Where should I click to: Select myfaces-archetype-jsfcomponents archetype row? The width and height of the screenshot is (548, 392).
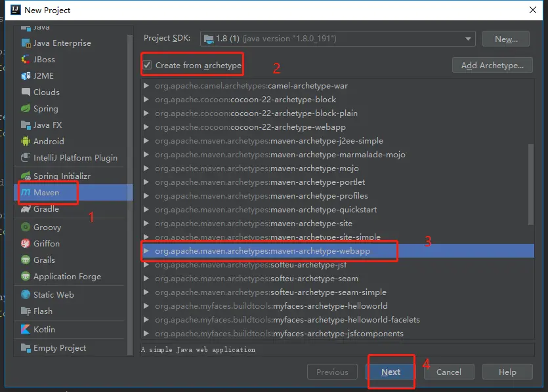(337, 334)
